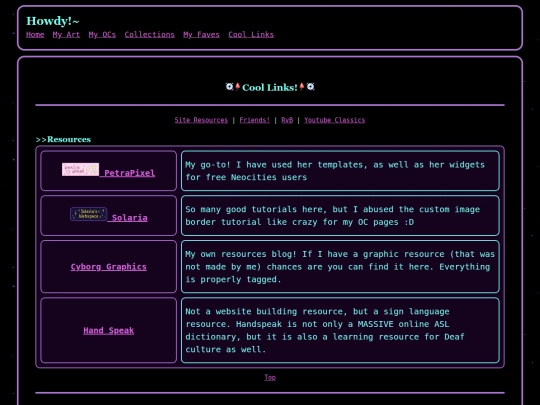Open the PetraPixel link
The image size is (540, 405).
click(129, 173)
